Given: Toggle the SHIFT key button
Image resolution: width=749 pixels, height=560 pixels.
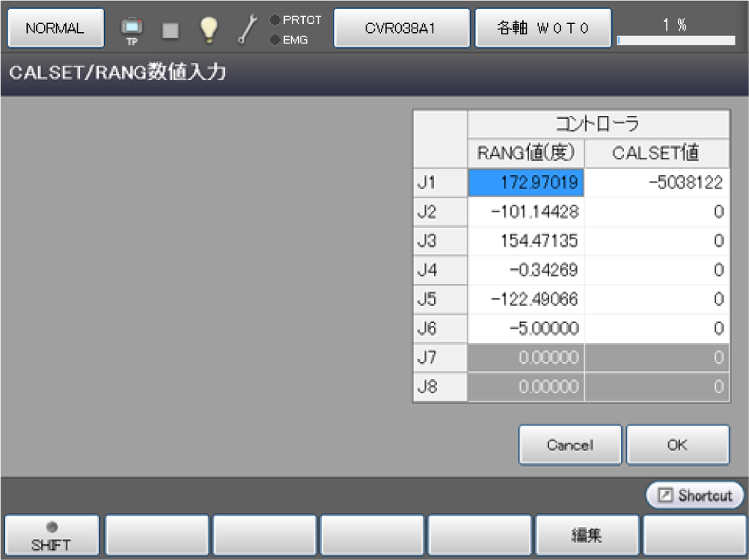Looking at the screenshot, I should tap(52, 535).
